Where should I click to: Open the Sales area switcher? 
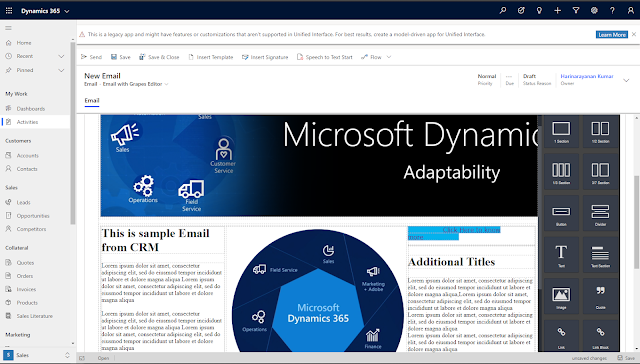point(37,355)
